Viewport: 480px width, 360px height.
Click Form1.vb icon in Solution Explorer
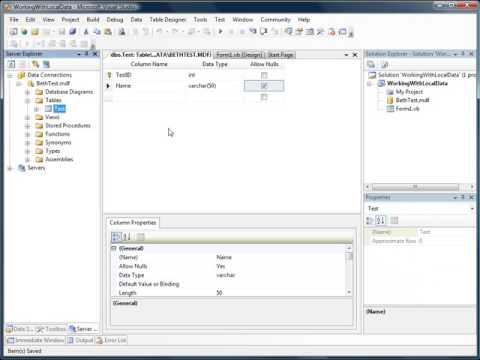coord(390,109)
